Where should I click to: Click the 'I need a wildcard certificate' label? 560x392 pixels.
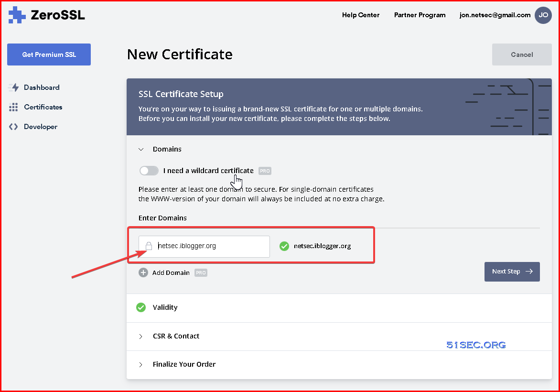[208, 171]
